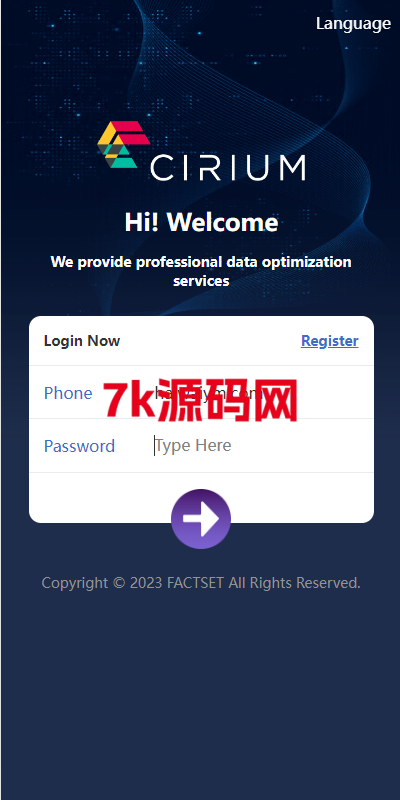The image size is (400, 800).
Task: Follow the Register link
Action: 330,341
